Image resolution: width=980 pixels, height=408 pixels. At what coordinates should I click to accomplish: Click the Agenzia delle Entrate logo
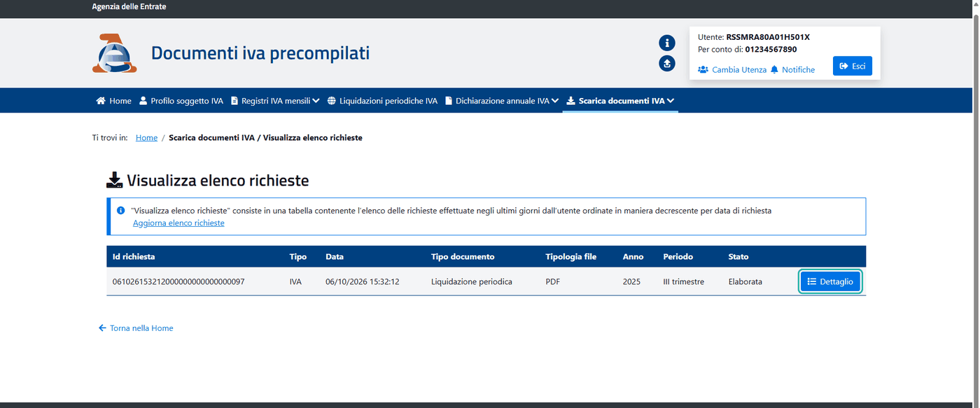pyautogui.click(x=114, y=53)
